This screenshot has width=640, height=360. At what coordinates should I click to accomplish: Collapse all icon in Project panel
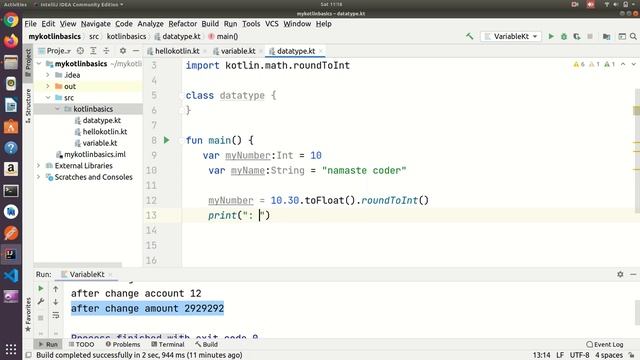click(106, 51)
